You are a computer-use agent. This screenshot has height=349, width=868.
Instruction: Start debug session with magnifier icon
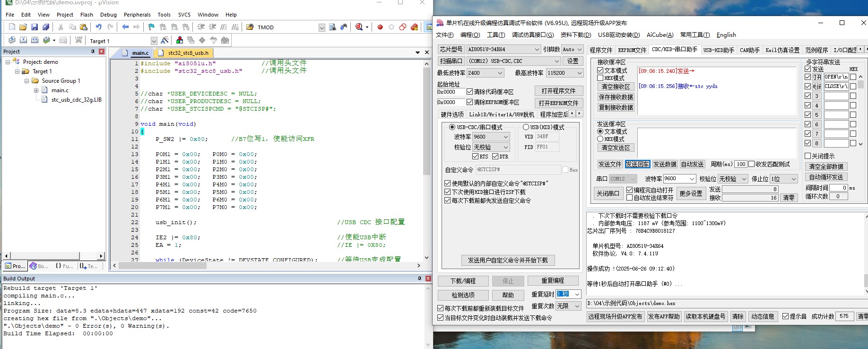(359, 27)
